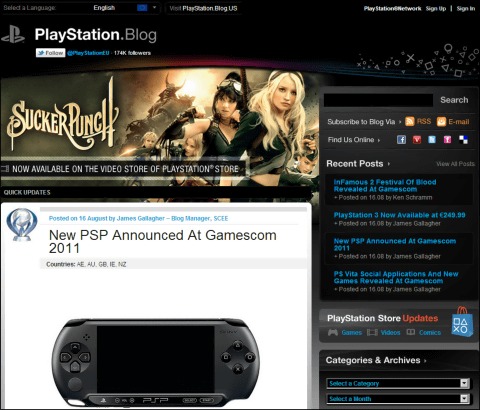Visit PlayStation.Blog.US link
The height and width of the screenshot is (410, 480).
tap(203, 8)
